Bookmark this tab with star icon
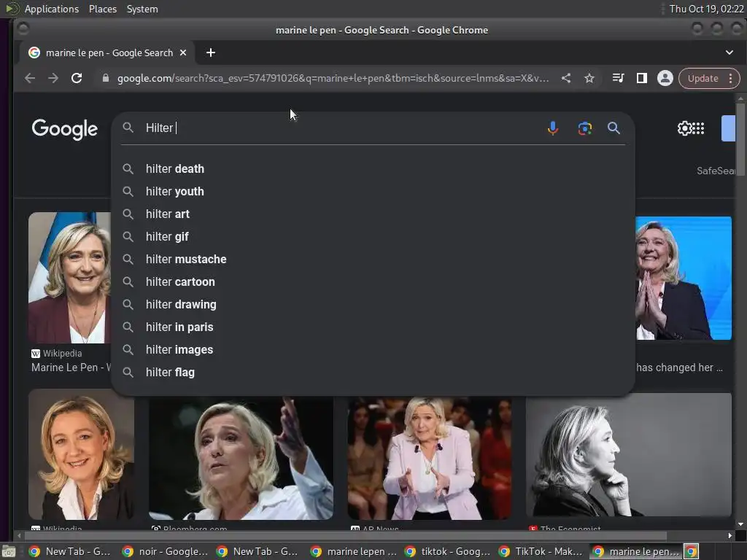The image size is (747, 560). (589, 78)
